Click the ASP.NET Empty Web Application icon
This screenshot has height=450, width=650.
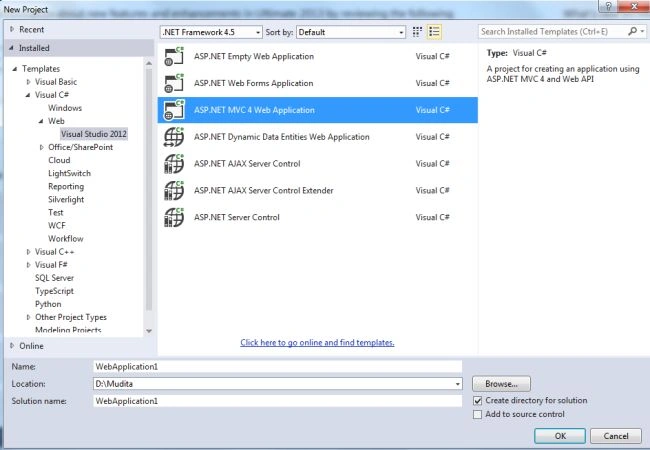(174, 56)
